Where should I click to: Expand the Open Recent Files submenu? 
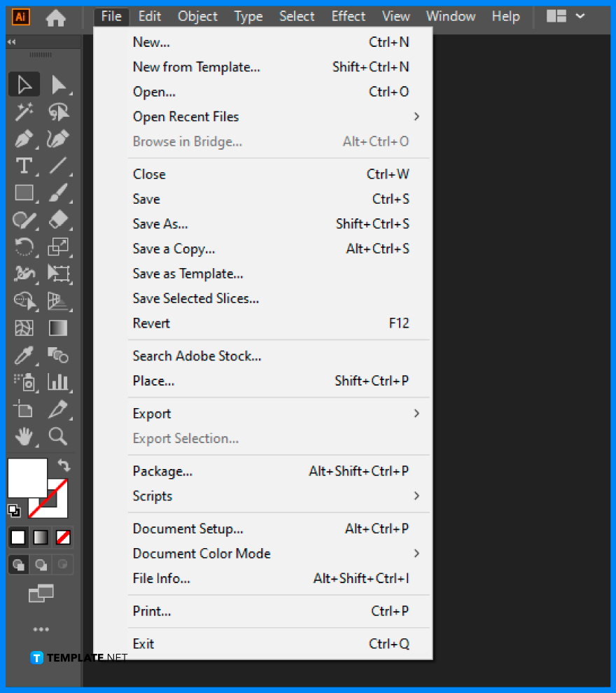tap(185, 116)
